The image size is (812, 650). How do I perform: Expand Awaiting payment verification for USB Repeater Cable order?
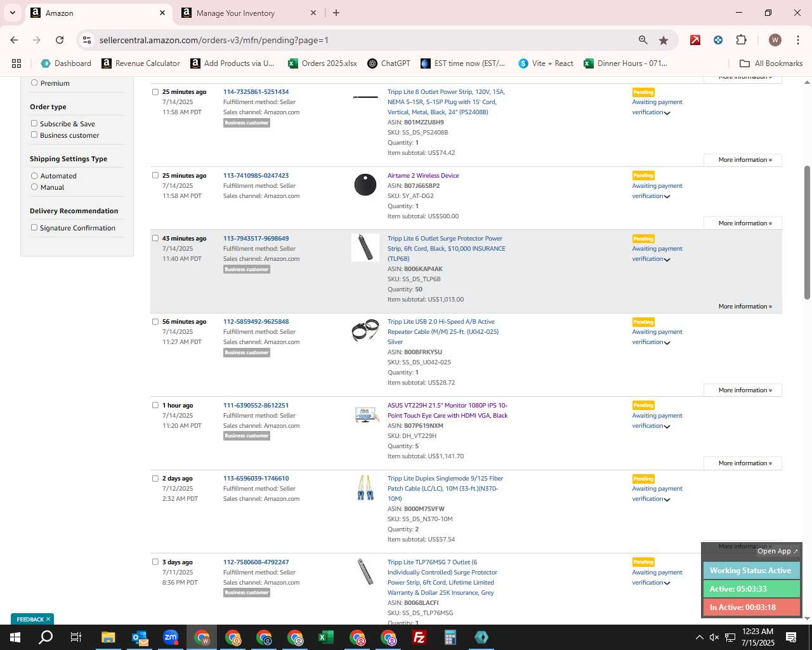point(657,337)
